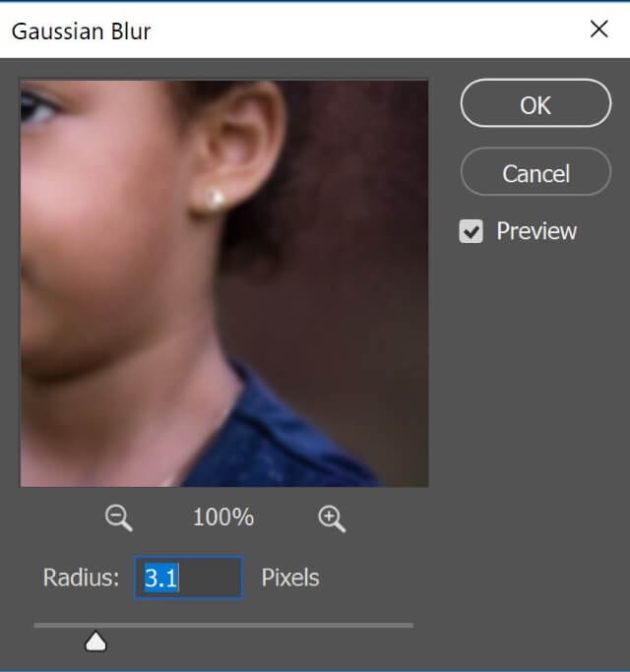630x672 pixels.
Task: Click the Preview checkbox label
Action: (536, 231)
